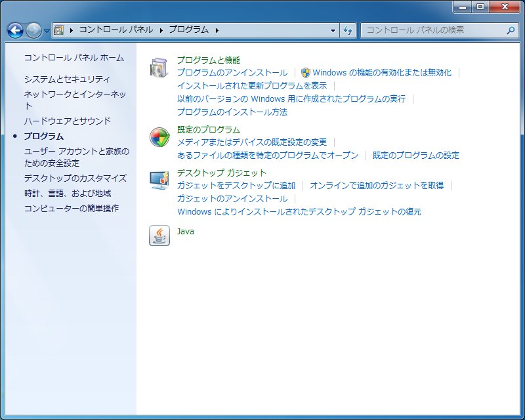Screen dimensions: 525x420
Task: Maximize the Control Panel window
Action: point(480,7)
